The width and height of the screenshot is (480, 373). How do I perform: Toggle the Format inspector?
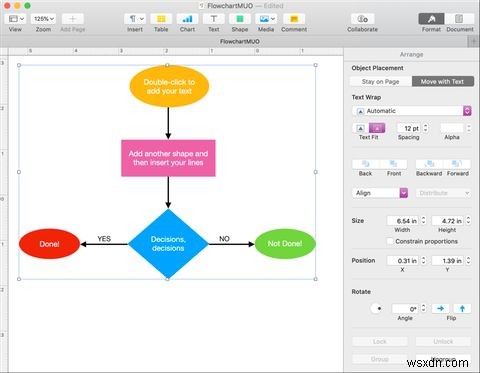[431, 19]
